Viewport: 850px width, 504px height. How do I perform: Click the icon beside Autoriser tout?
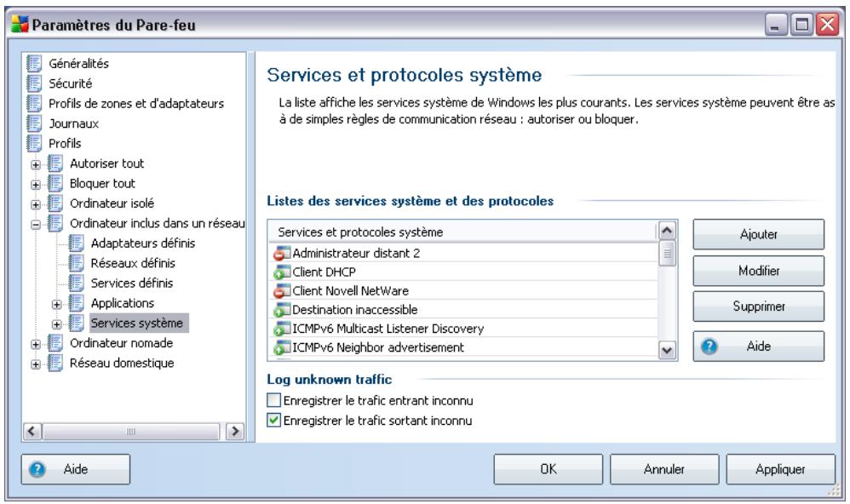coord(55,163)
